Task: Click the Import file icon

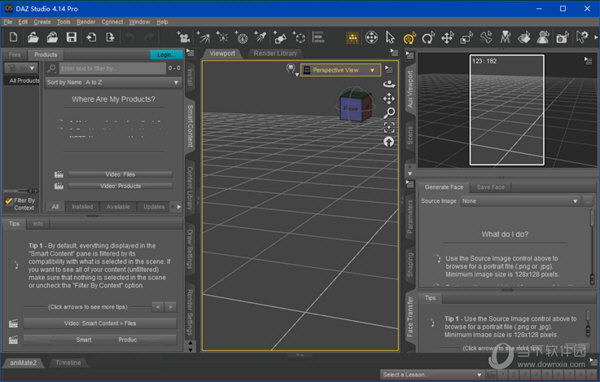Action: tap(91, 38)
